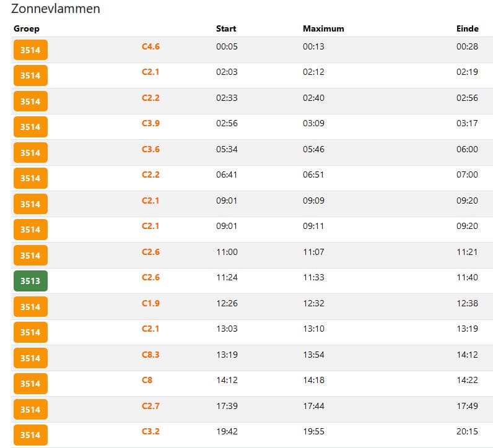Click C2.6 link in the 3513 row
Screen dimensions: 493x448
[x=151, y=277]
